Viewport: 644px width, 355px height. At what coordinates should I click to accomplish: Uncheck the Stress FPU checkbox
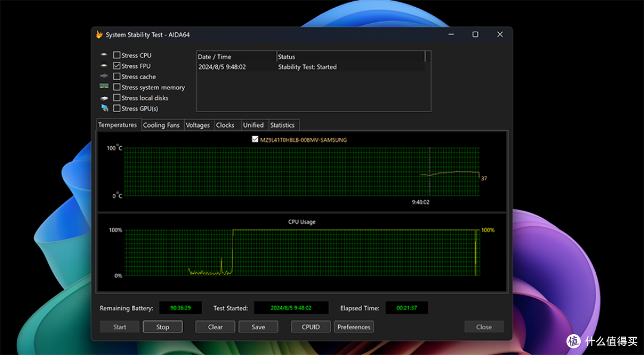click(117, 66)
